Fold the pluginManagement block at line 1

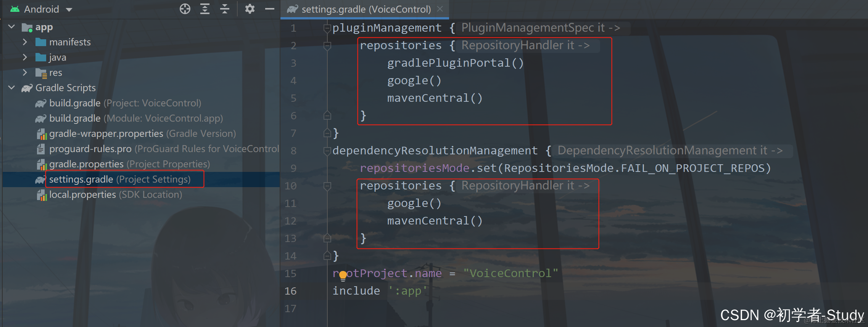click(x=327, y=28)
